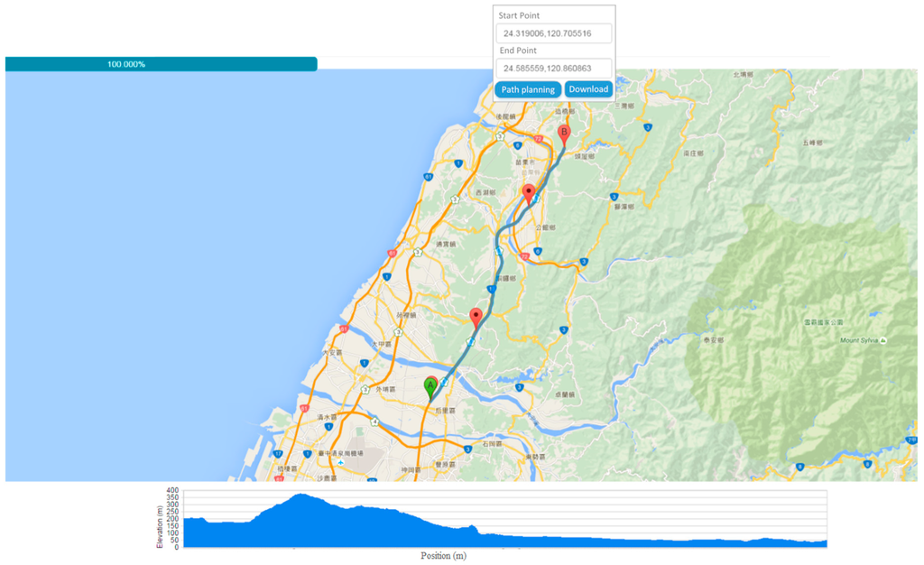Click the 大安區 map label
Viewport: 924px width, 565px height.
tap(332, 352)
